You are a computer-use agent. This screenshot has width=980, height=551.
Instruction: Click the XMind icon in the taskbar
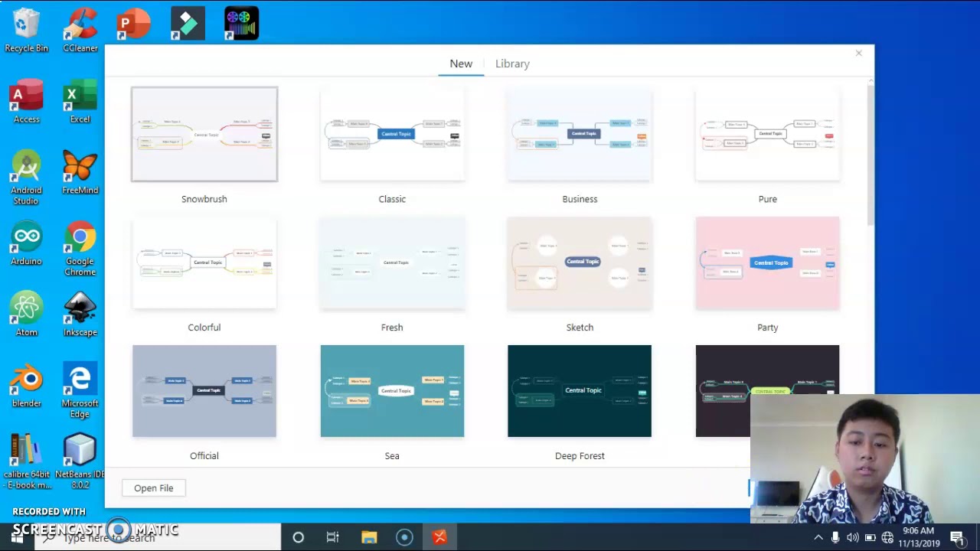(x=439, y=537)
